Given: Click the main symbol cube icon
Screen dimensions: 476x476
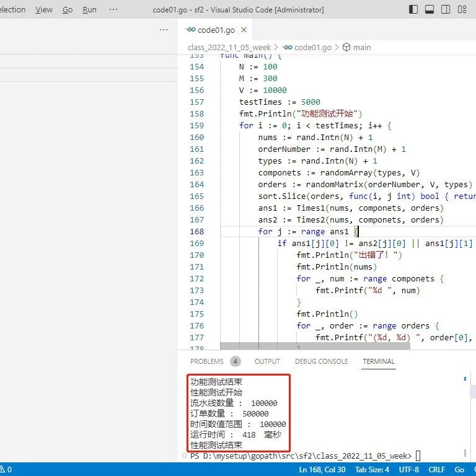Looking at the screenshot, I should coord(346,47).
